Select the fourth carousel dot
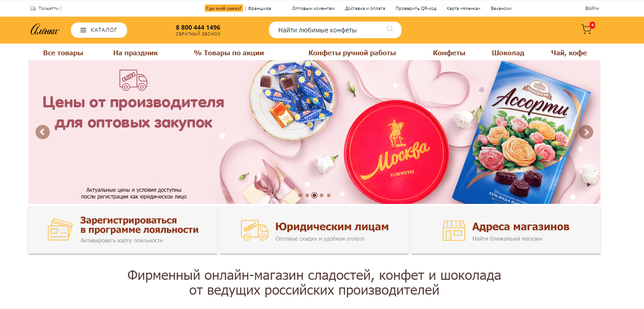Screen dimensions: 644x309 click(x=322, y=195)
